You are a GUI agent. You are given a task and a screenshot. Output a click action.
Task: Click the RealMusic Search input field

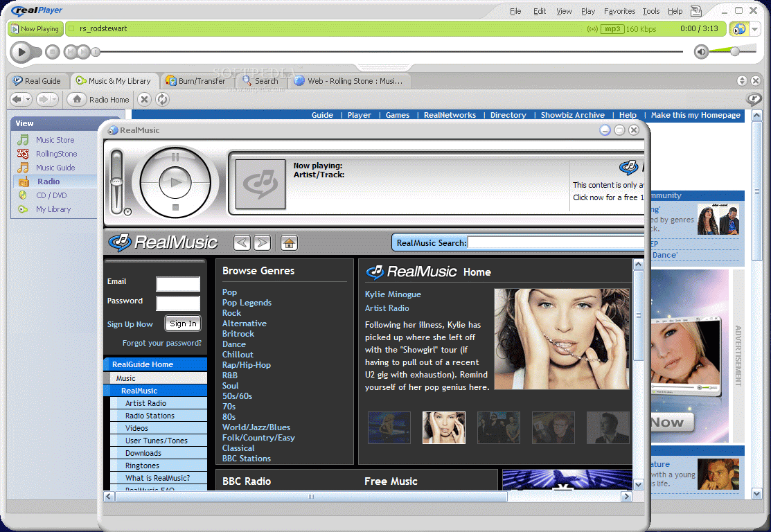(x=556, y=242)
